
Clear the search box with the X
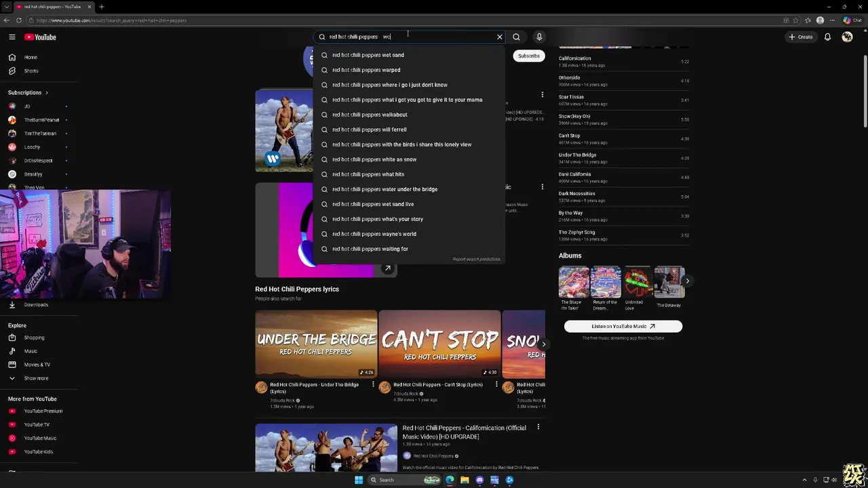pos(500,37)
